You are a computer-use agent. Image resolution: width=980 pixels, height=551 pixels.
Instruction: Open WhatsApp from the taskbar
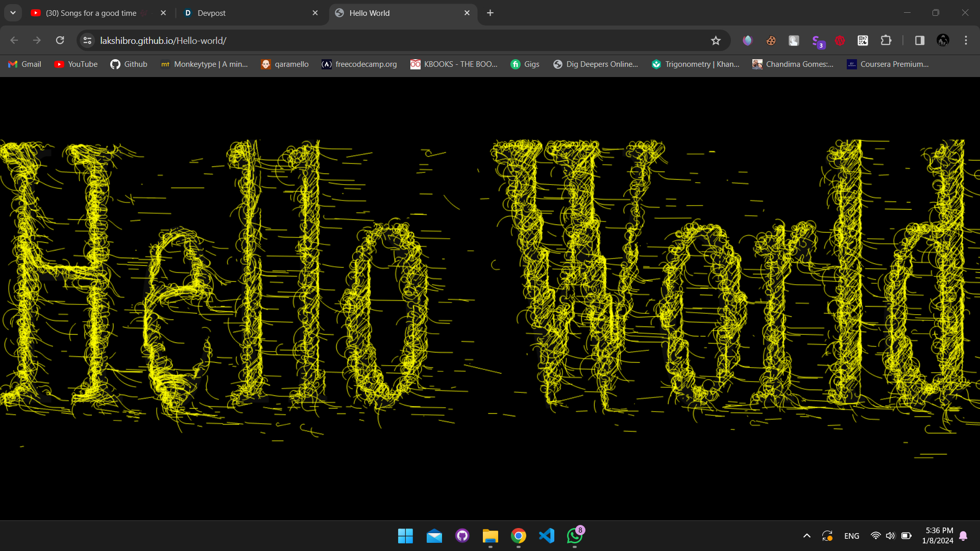click(575, 536)
